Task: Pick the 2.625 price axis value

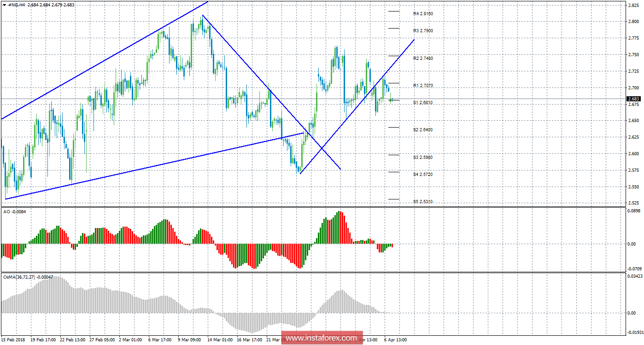Action: coord(633,137)
